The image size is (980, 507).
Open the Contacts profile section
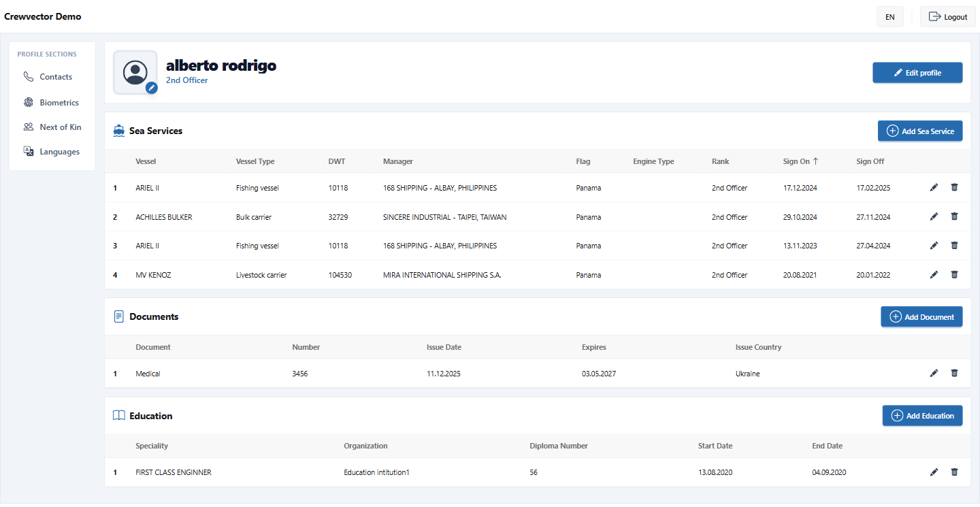pos(52,77)
